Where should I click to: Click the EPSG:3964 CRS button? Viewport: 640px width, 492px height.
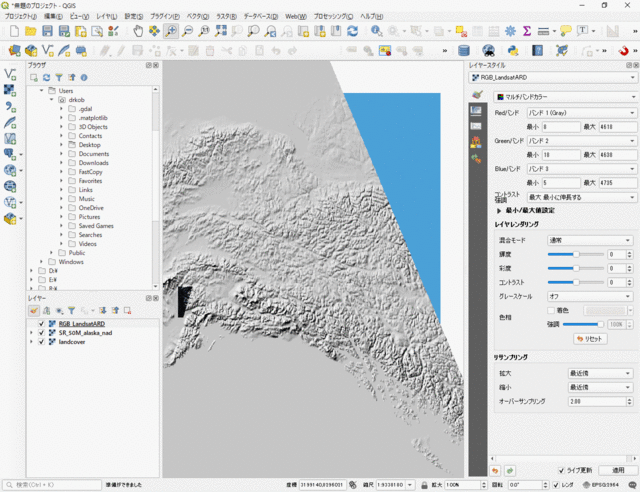coord(601,485)
